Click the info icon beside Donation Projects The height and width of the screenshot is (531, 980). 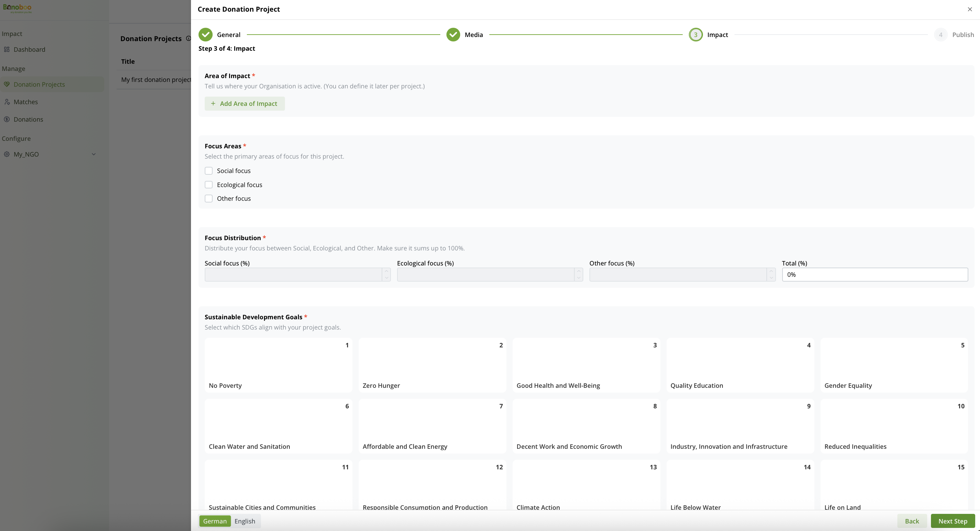(x=188, y=38)
